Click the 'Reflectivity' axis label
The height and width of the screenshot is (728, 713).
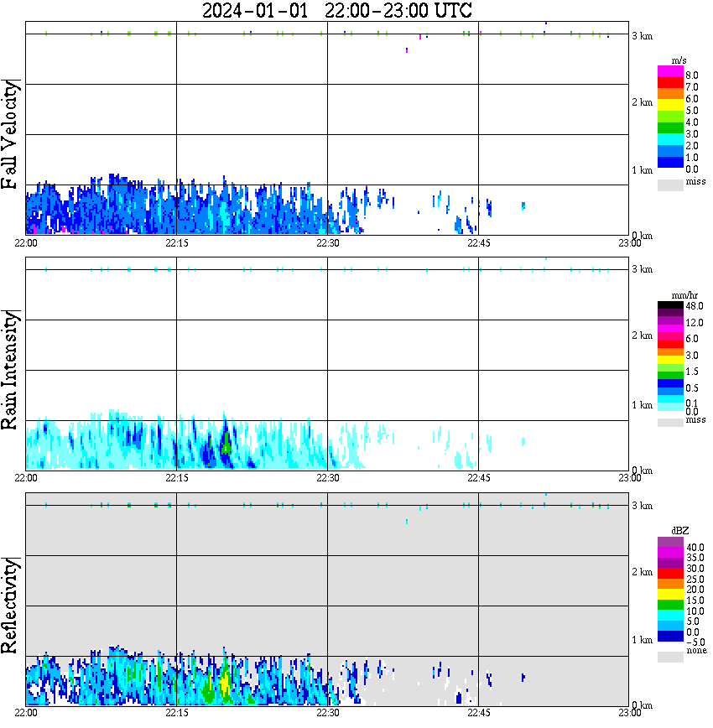[x=11, y=605]
